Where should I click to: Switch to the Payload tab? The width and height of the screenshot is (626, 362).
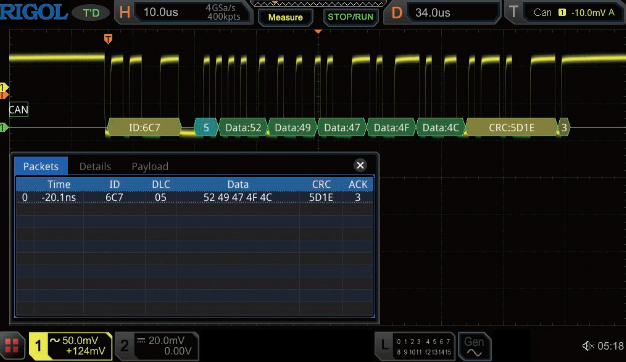coord(150,166)
